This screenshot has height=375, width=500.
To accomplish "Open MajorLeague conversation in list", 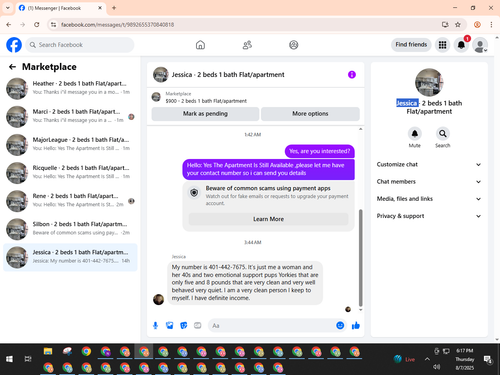I will tap(70, 144).
